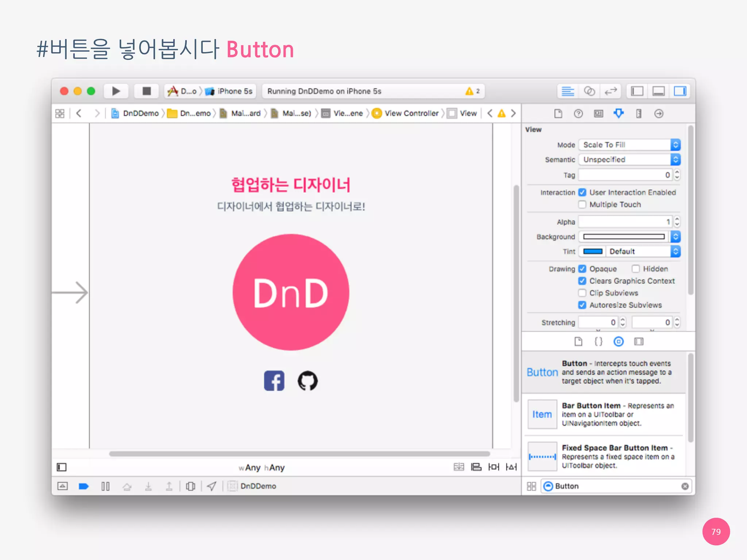Open the Media library
The width and height of the screenshot is (747, 560).
click(639, 342)
